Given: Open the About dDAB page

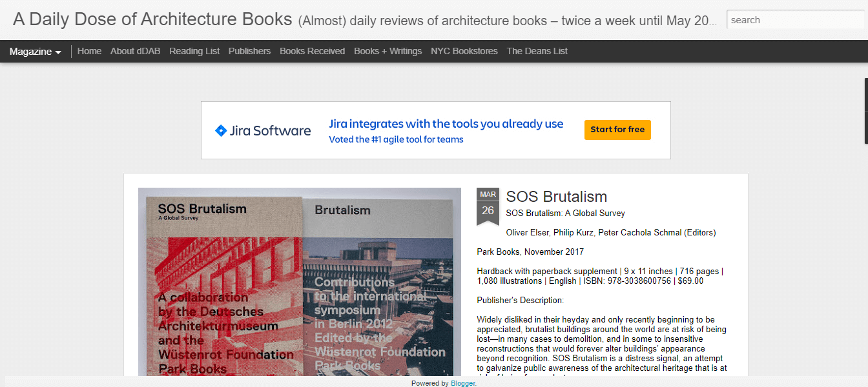Looking at the screenshot, I should (135, 51).
